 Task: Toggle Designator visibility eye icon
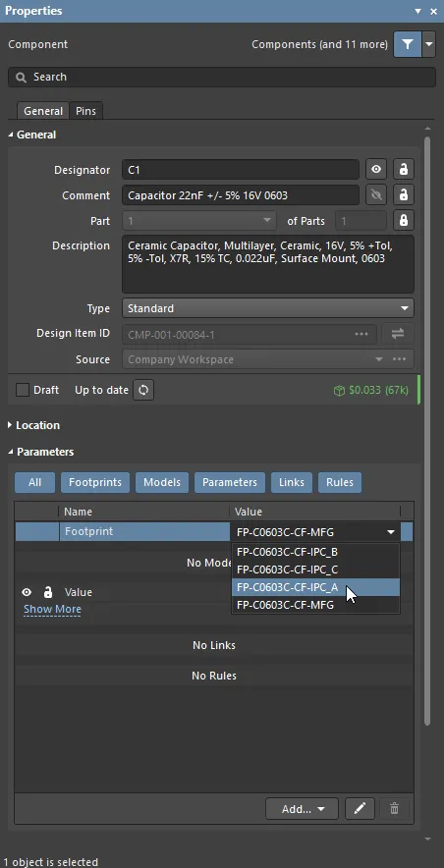coord(376,170)
